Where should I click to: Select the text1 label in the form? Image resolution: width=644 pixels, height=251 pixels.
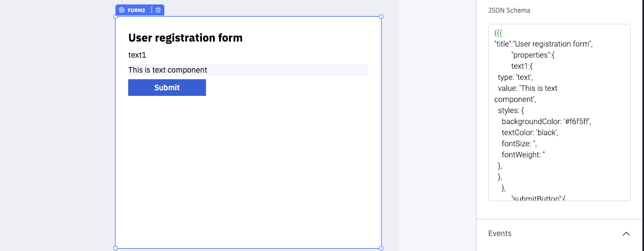click(x=137, y=55)
